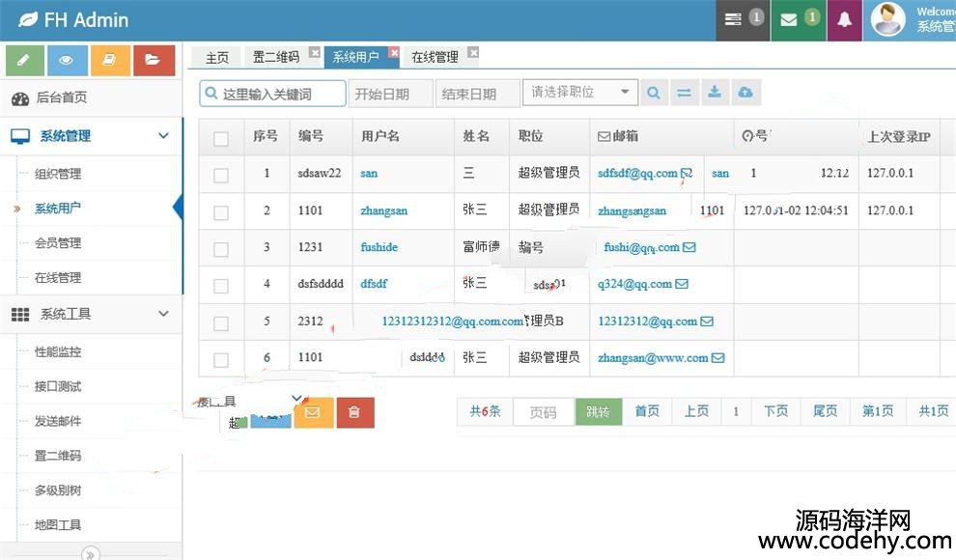Open sidebar item 在线管理
Viewport: 956px width, 560px height.
click(58, 278)
